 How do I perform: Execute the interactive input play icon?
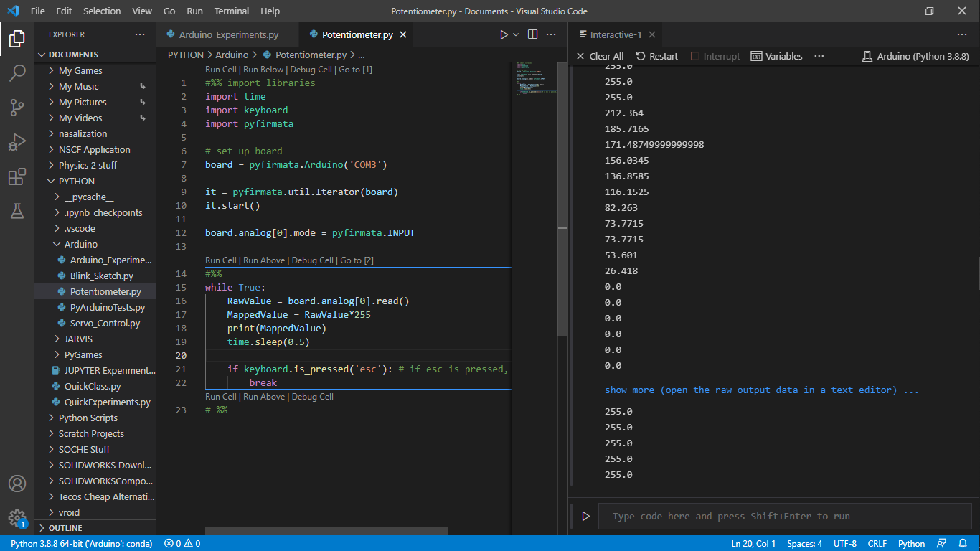pos(585,516)
